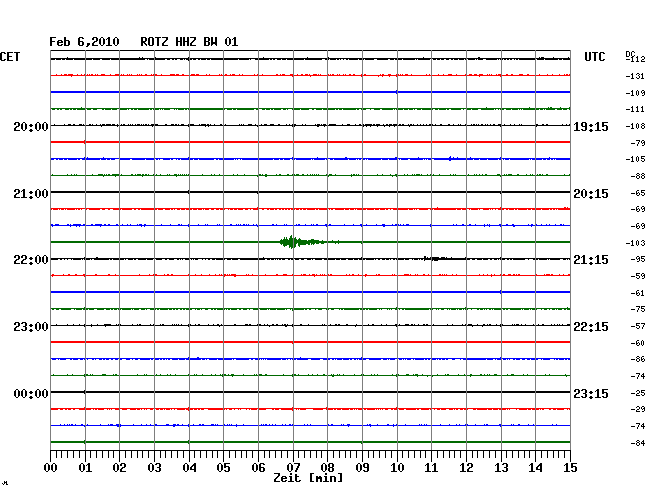The height and width of the screenshot is (494, 650).
Task: Click the date label "Feb 6,2010"
Action: (84, 42)
